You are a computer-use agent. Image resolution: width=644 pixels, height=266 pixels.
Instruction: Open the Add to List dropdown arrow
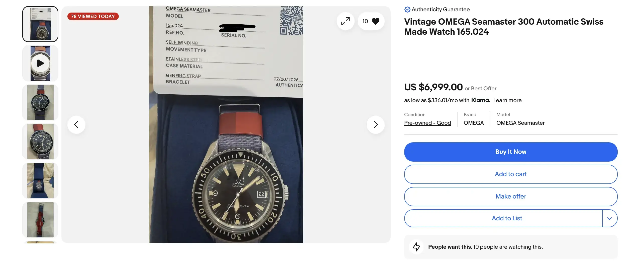pos(610,218)
